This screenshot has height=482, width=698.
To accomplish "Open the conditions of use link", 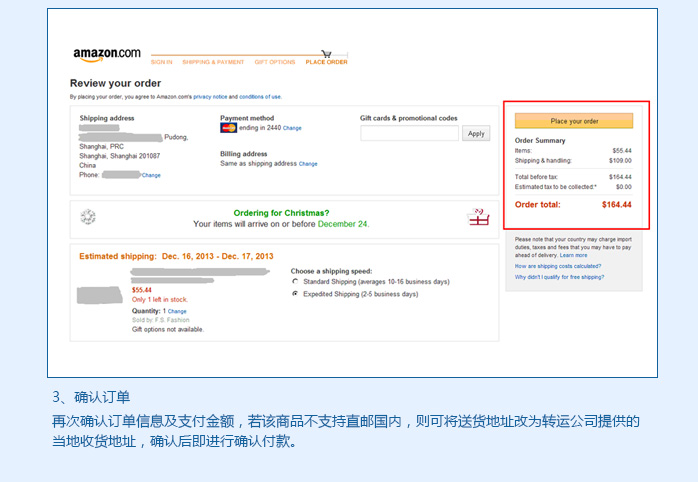I will click(260, 97).
